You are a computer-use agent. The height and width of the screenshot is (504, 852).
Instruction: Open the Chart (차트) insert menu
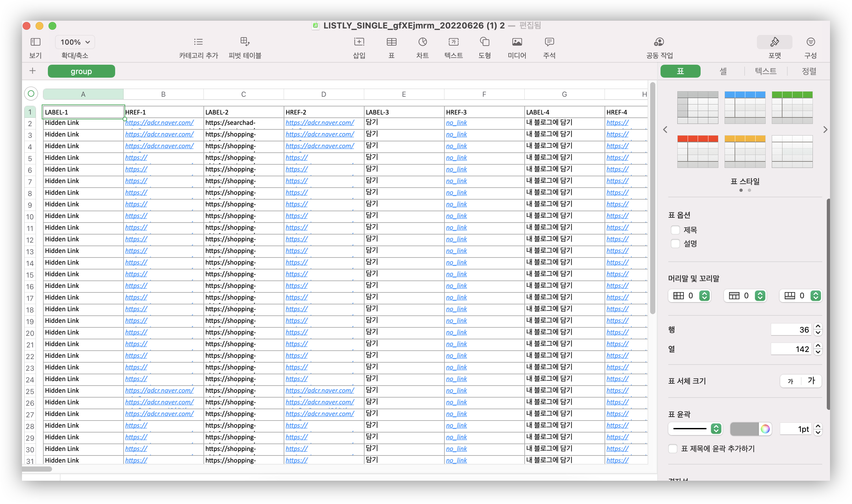tap(422, 42)
